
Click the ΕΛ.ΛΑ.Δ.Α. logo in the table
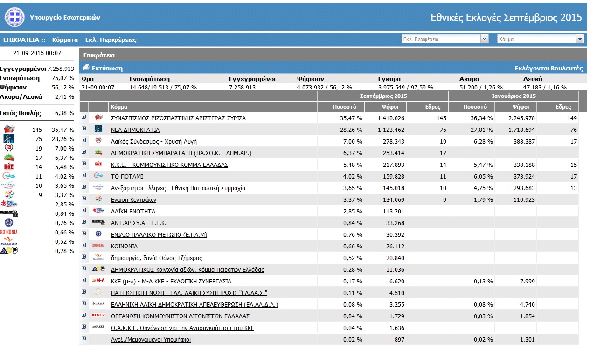coord(98,304)
